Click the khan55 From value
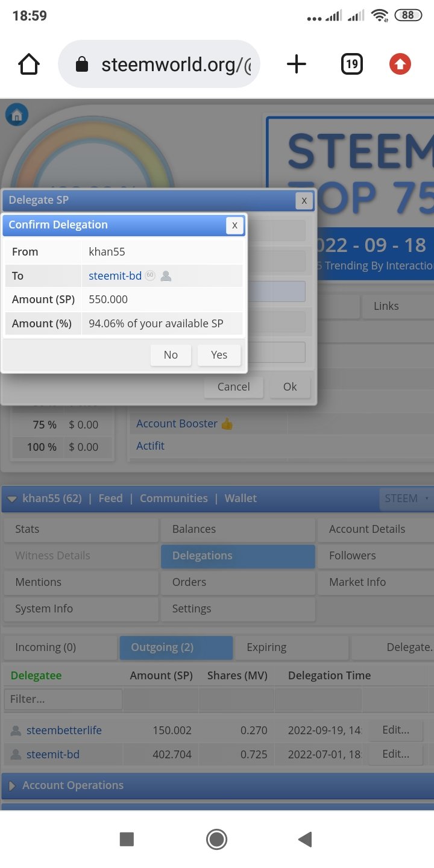The width and height of the screenshot is (434, 868). [x=107, y=252]
